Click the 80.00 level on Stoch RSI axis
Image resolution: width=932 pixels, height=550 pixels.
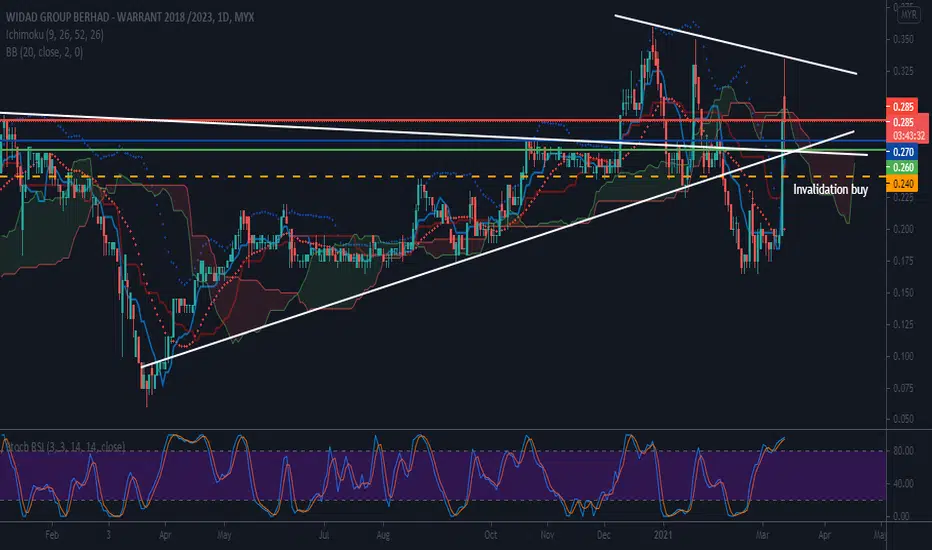903,451
